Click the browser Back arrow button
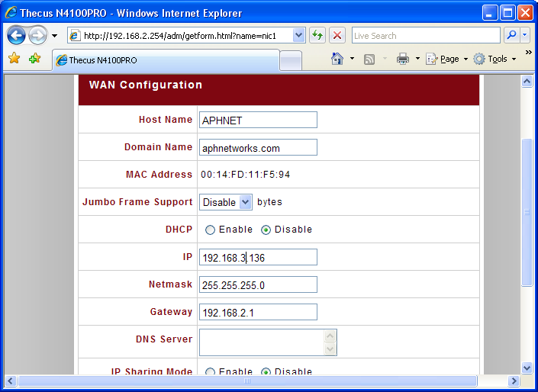 (x=17, y=35)
